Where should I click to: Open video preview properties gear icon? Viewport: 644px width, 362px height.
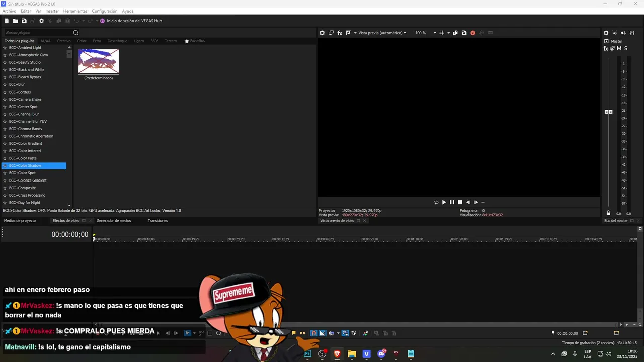tap(323, 33)
